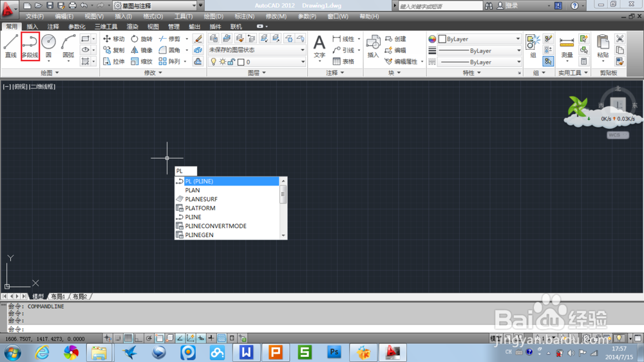Click the 登录 sign-in button
The width and height of the screenshot is (644, 362).
pos(508,6)
